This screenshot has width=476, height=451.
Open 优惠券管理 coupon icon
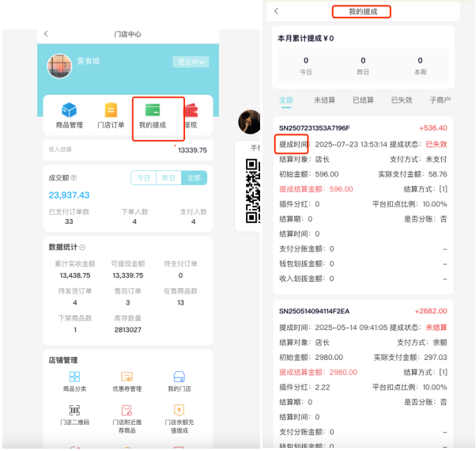(126, 377)
